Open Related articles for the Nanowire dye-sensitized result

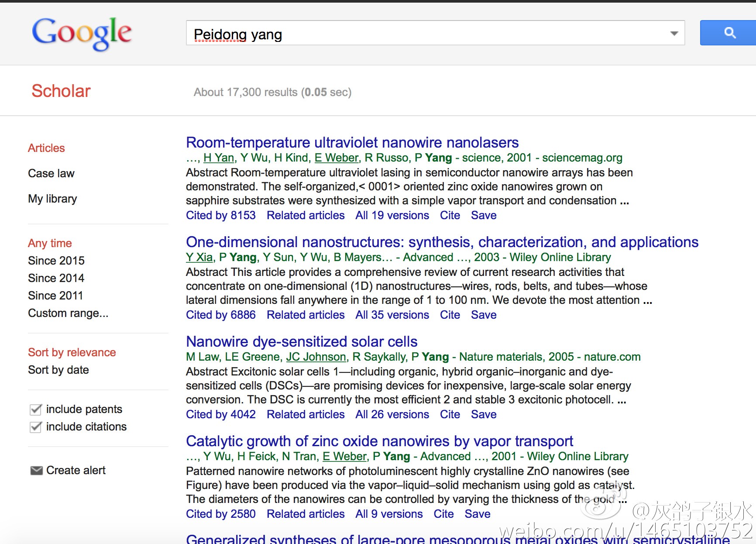pyautogui.click(x=306, y=414)
